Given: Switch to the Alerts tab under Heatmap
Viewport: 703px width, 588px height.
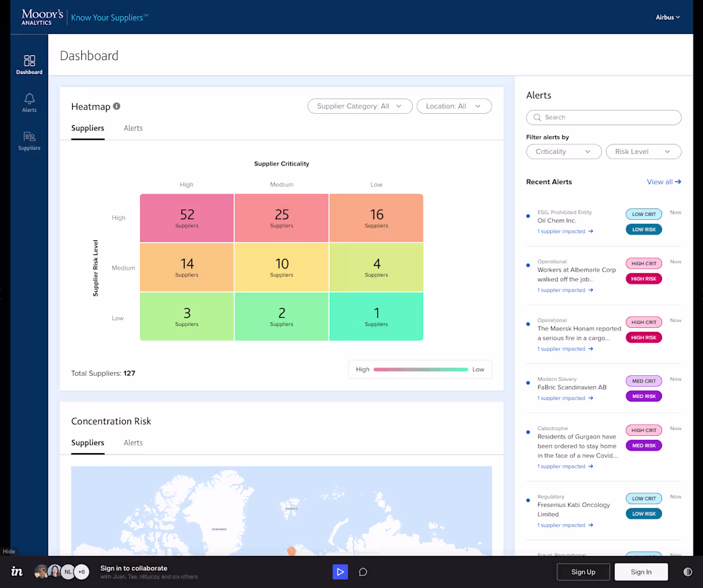Looking at the screenshot, I should click(133, 128).
